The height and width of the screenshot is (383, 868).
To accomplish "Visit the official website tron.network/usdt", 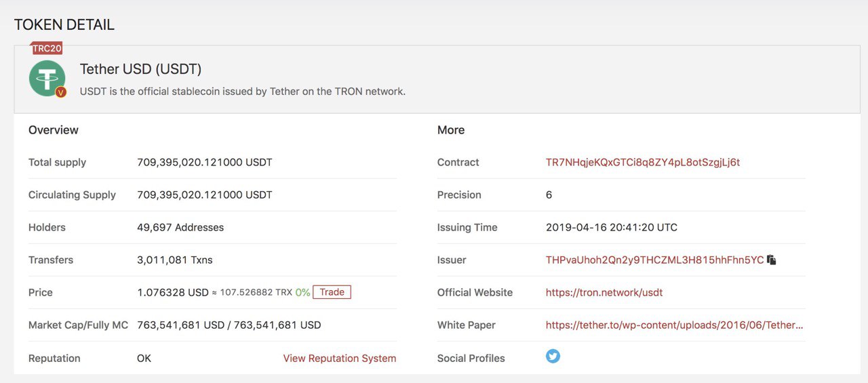I will 604,292.
